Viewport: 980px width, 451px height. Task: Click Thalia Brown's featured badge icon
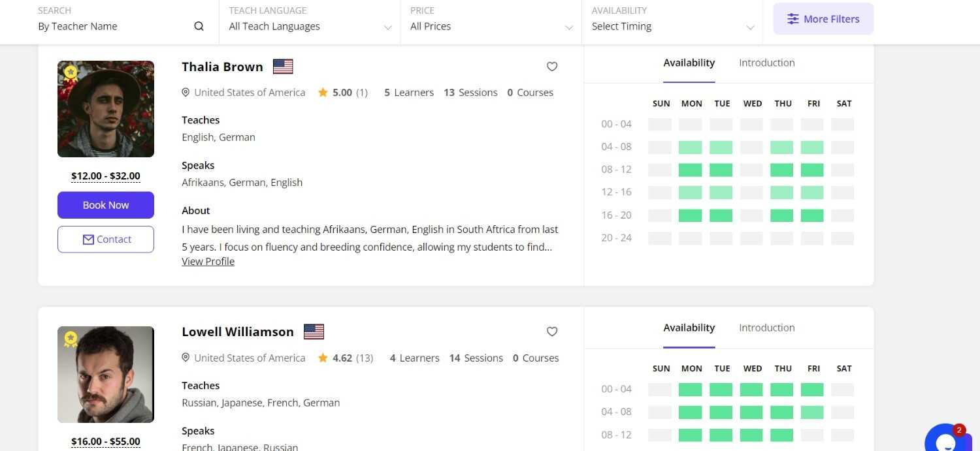click(x=71, y=72)
